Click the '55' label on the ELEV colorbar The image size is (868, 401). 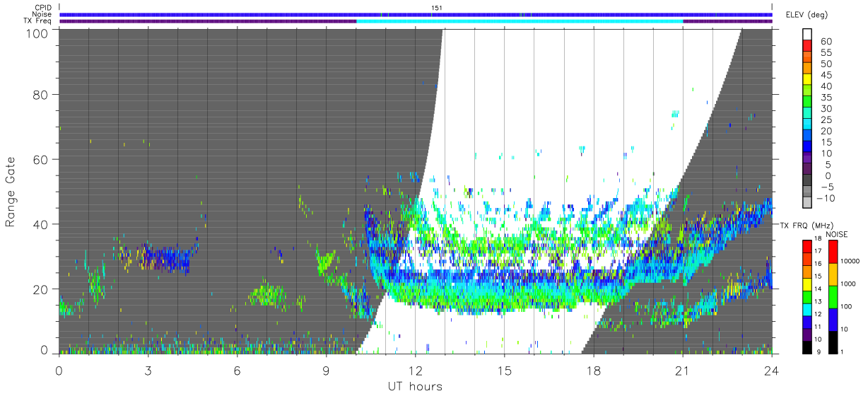(826, 53)
